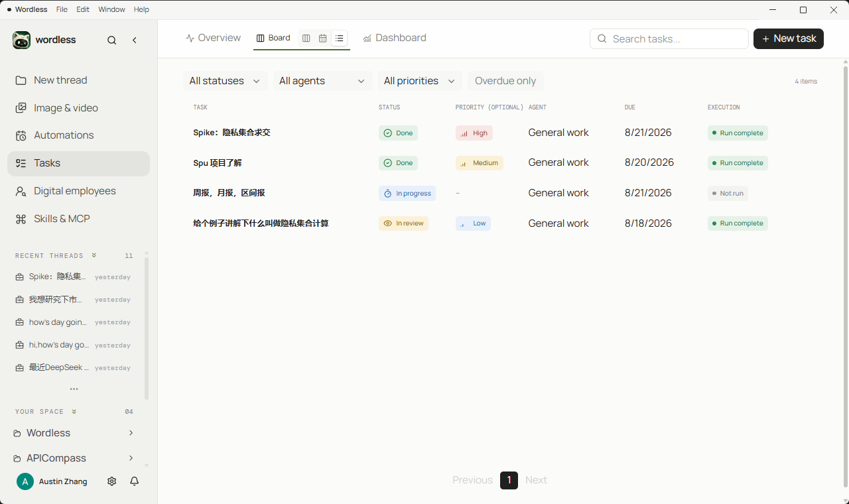The height and width of the screenshot is (504, 849).
Task: Open the Window menu
Action: [x=111, y=9]
